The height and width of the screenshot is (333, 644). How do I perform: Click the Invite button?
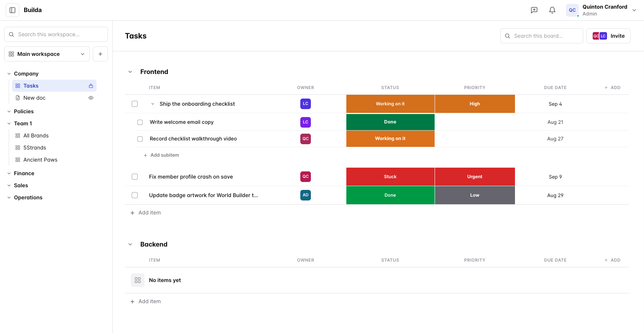tap(608, 36)
